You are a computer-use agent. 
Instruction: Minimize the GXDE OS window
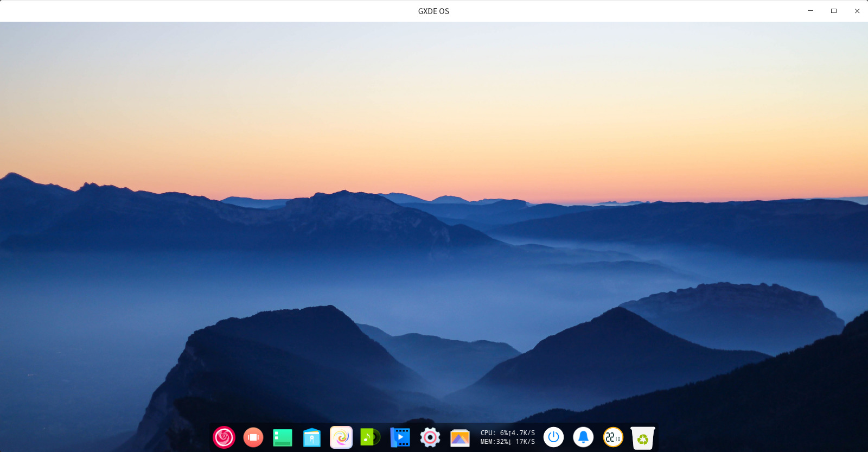pyautogui.click(x=810, y=11)
